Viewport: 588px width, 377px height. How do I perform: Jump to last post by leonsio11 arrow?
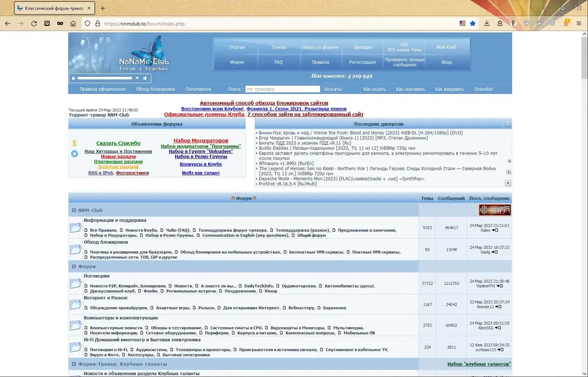[x=498, y=307]
